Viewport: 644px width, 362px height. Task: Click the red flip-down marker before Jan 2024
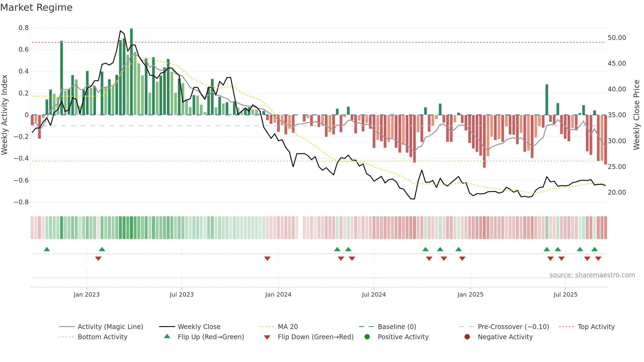coord(267,258)
